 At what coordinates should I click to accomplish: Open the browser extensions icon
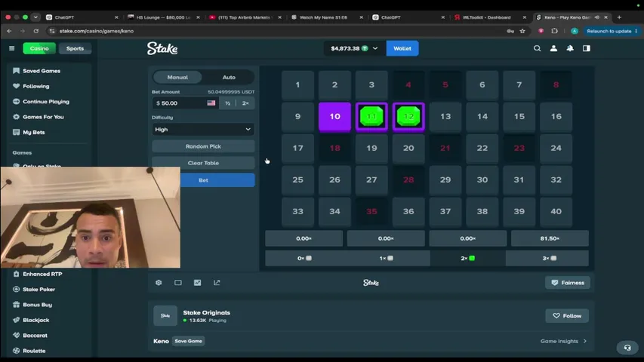click(x=554, y=31)
